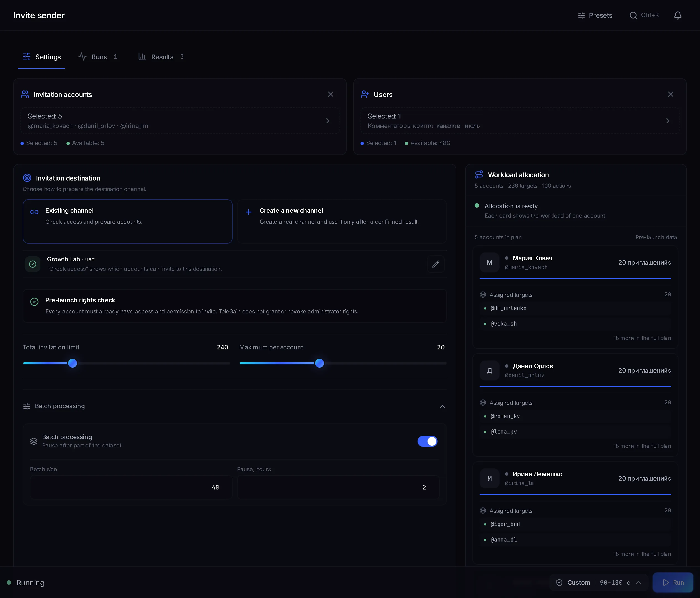700x598 pixels.
Task: Click the Run button
Action: 673,582
